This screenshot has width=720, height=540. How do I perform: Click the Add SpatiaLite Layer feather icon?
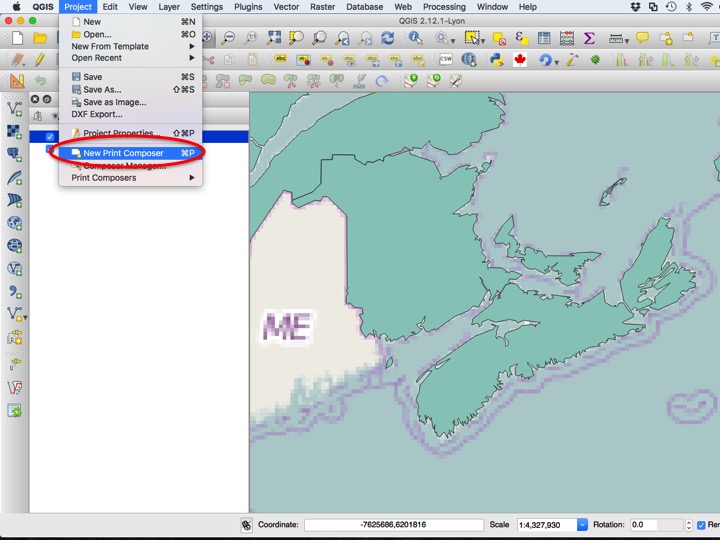pos(14,178)
